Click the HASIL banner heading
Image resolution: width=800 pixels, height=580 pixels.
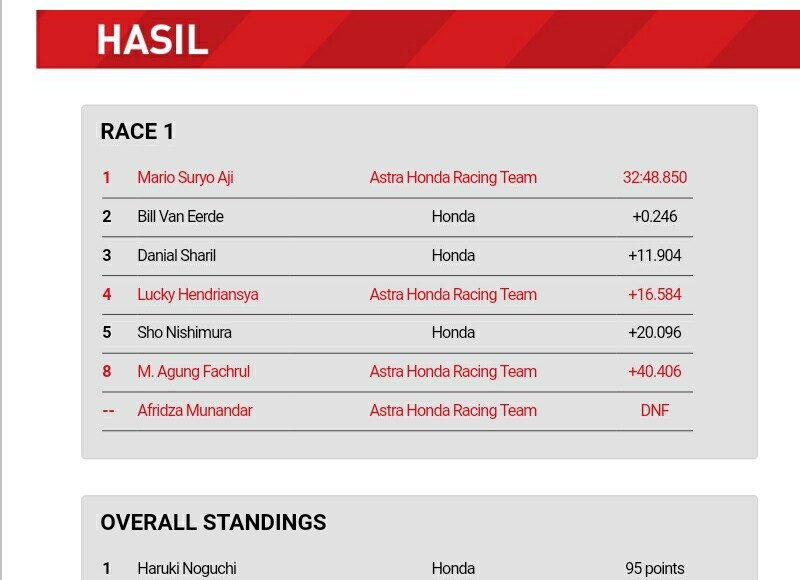pyautogui.click(x=152, y=40)
